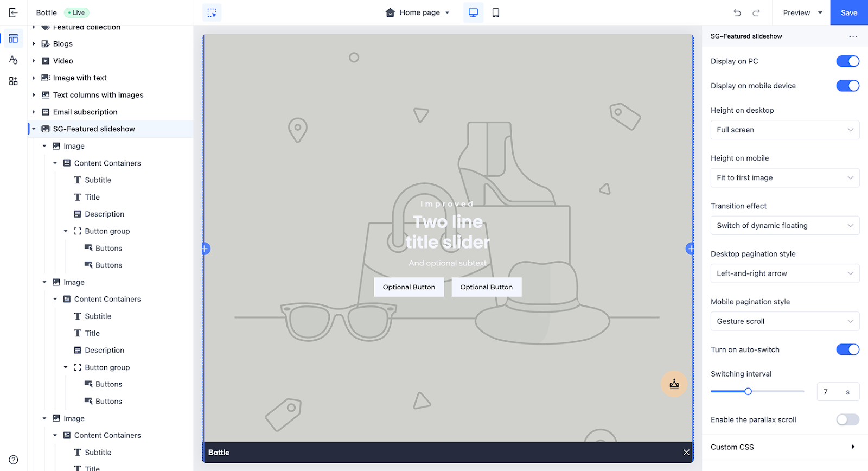The height and width of the screenshot is (471, 868).
Task: Select the Text columns with images item
Action: pos(98,95)
